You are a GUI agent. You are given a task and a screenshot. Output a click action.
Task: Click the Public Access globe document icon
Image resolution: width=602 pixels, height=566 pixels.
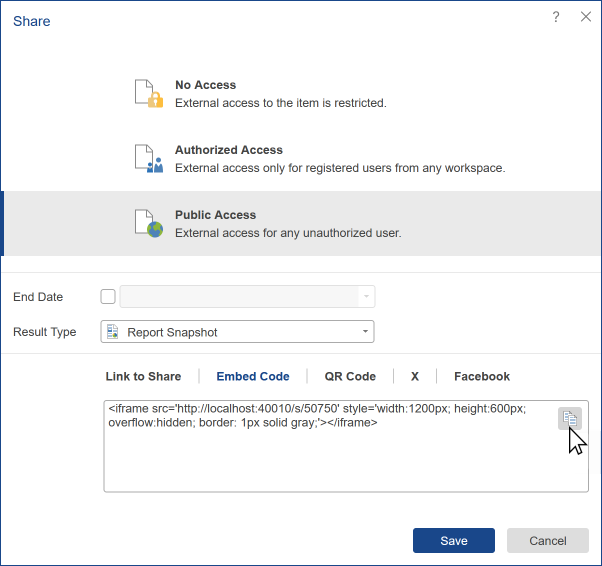(148, 223)
